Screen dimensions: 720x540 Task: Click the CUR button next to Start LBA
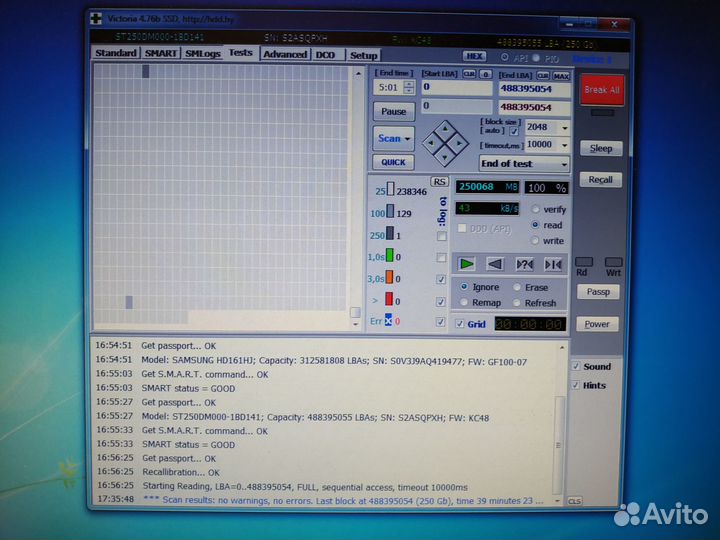(x=469, y=74)
